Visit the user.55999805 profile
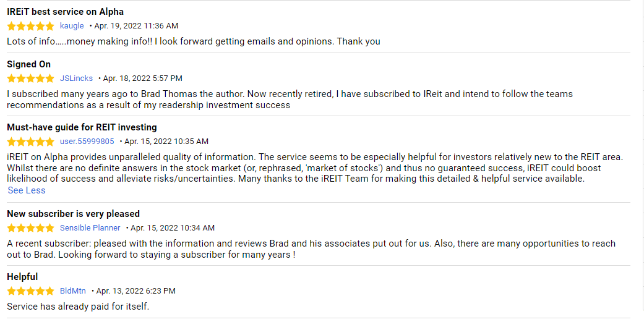Image resolution: width=644 pixels, height=322 pixels. point(87,142)
